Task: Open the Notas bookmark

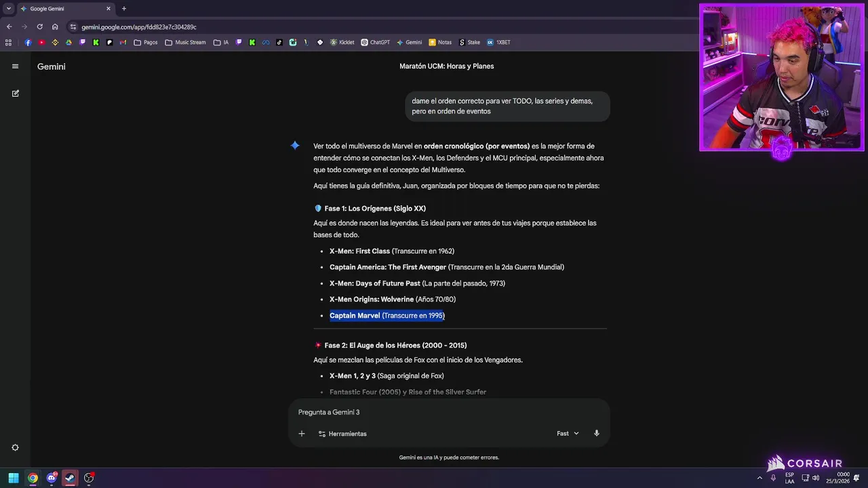Action: [440, 42]
